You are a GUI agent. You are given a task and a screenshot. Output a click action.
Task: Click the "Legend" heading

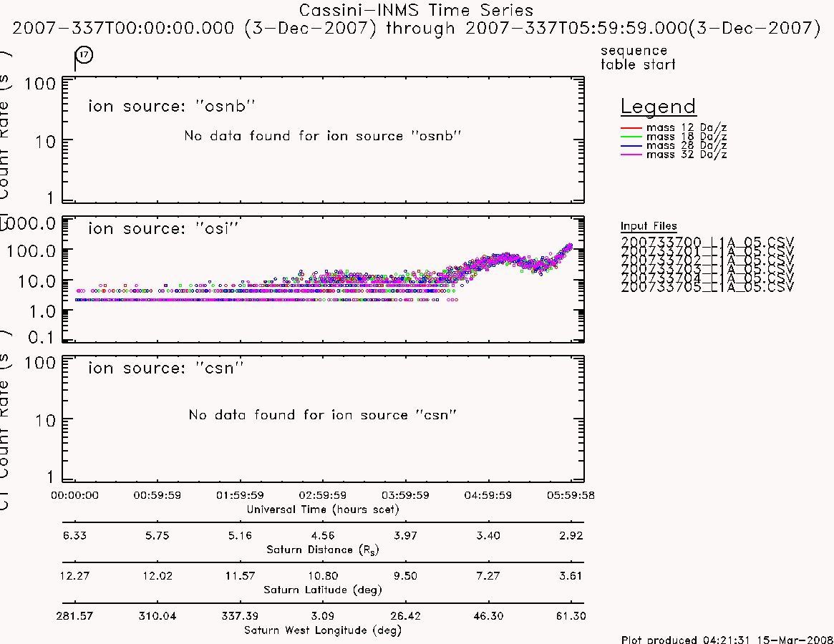pyautogui.click(x=658, y=107)
